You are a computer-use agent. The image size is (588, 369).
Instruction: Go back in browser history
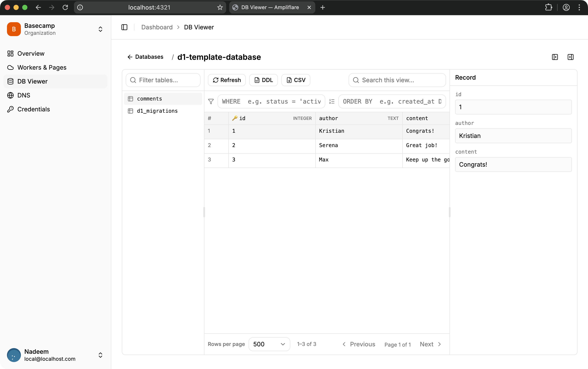click(x=38, y=7)
